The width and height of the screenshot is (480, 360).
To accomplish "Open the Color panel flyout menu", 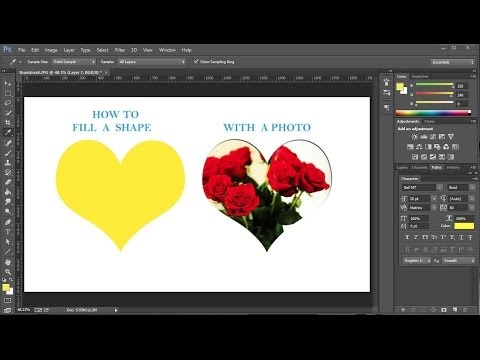I will 473,77.
